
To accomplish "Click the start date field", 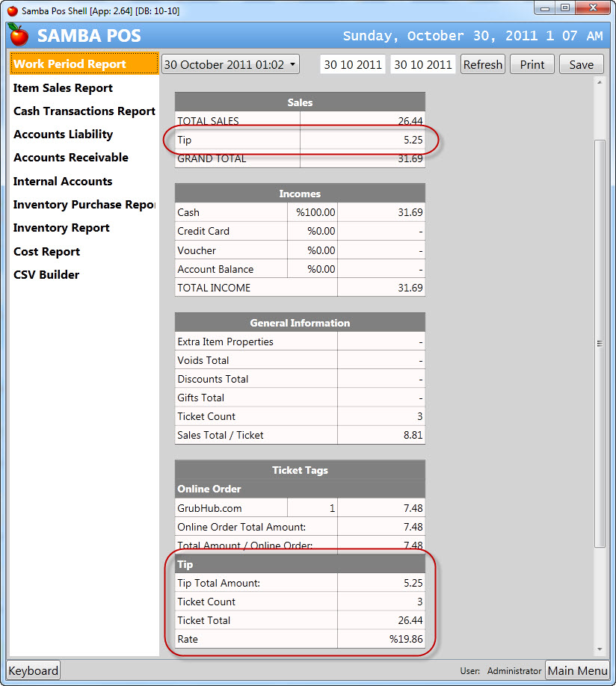I will click(353, 64).
